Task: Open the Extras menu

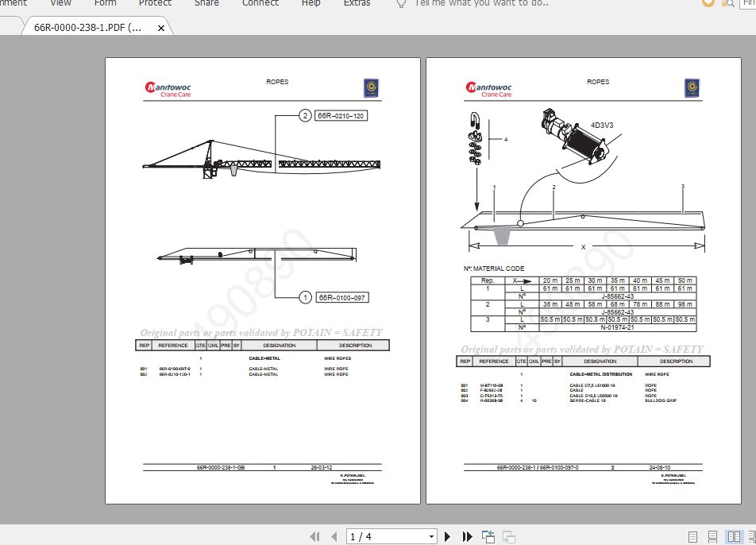Action: 357,4
